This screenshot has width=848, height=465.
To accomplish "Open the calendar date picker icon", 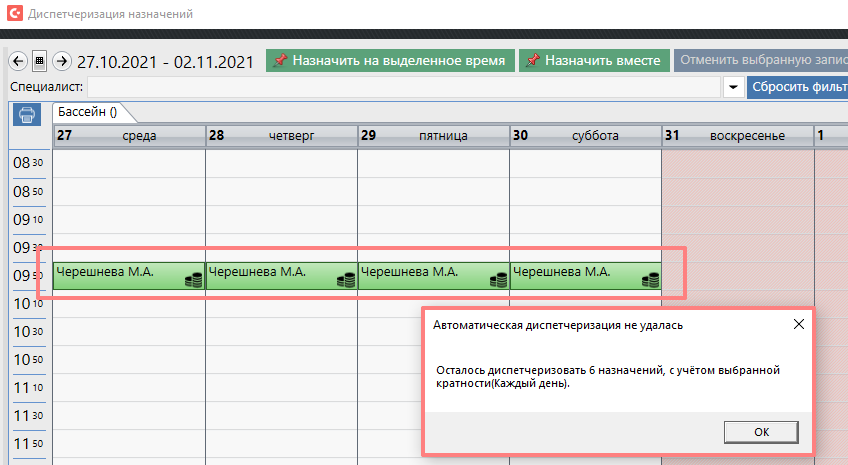I will coord(40,61).
